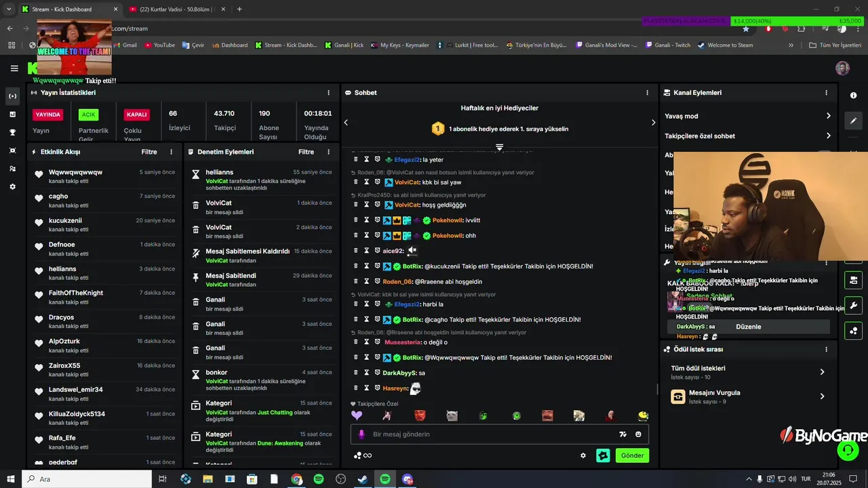Send message with Gönder button
This screenshot has height=488, width=868.
632,455
